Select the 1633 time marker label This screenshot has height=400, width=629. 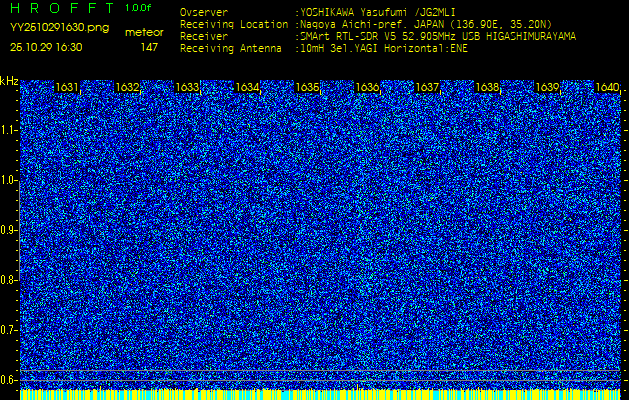(x=187, y=87)
